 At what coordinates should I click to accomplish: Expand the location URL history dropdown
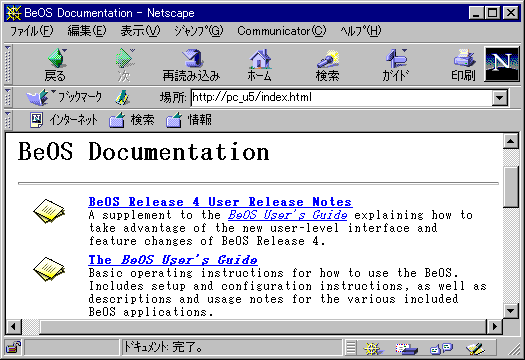pos(499,98)
